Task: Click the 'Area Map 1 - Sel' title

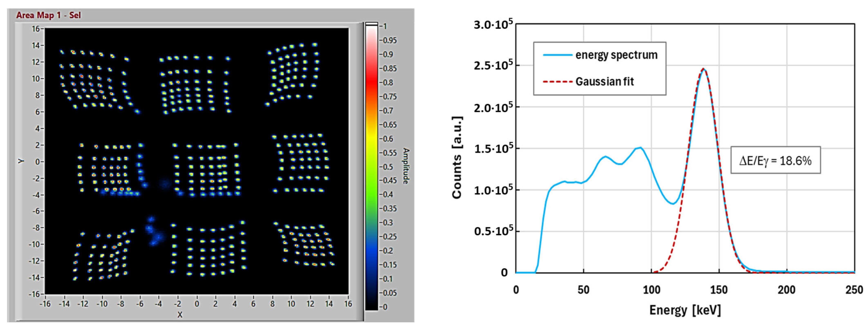Action: (48, 15)
